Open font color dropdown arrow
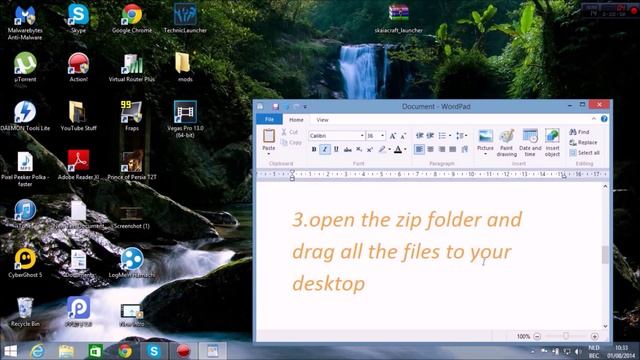Screen dimensions: 640x360 405,149
